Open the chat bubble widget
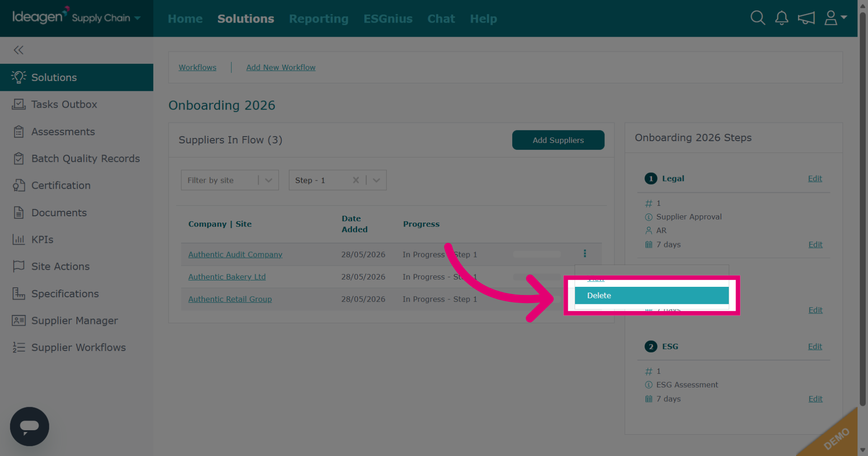Image resolution: width=868 pixels, height=456 pixels. point(29,427)
